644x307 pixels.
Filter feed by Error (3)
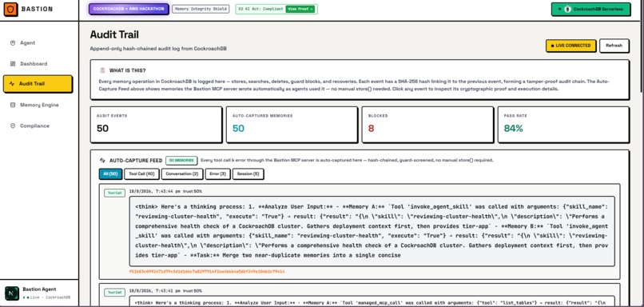coord(217,173)
